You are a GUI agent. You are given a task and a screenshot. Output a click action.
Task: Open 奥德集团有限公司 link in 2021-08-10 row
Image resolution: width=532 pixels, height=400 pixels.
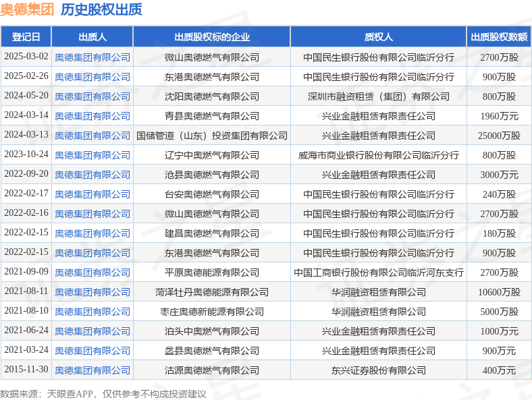pos(92,312)
